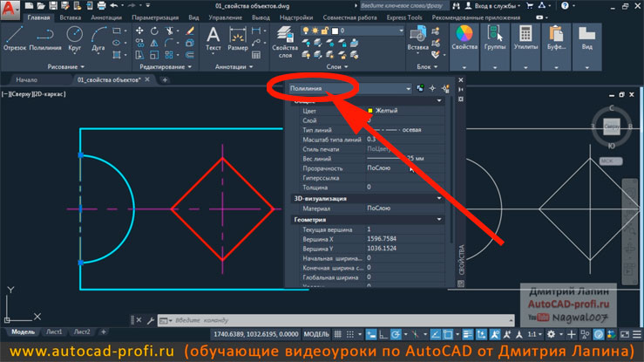Image resolution: width=644 pixels, height=362 pixels.
Task: Add new drawing tab with plus button
Action: [165, 79]
